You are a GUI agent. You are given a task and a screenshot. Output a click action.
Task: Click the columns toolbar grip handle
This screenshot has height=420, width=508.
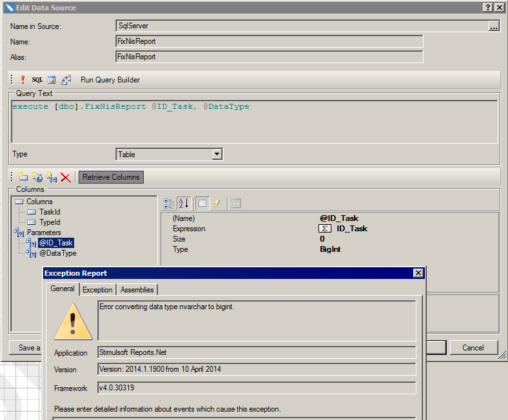click(x=12, y=177)
